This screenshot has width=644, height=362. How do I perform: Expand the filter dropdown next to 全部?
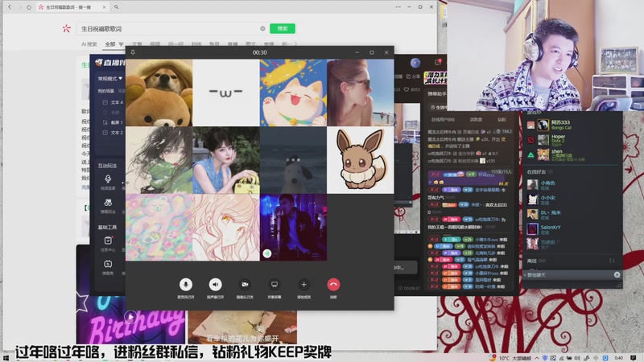tap(122, 44)
